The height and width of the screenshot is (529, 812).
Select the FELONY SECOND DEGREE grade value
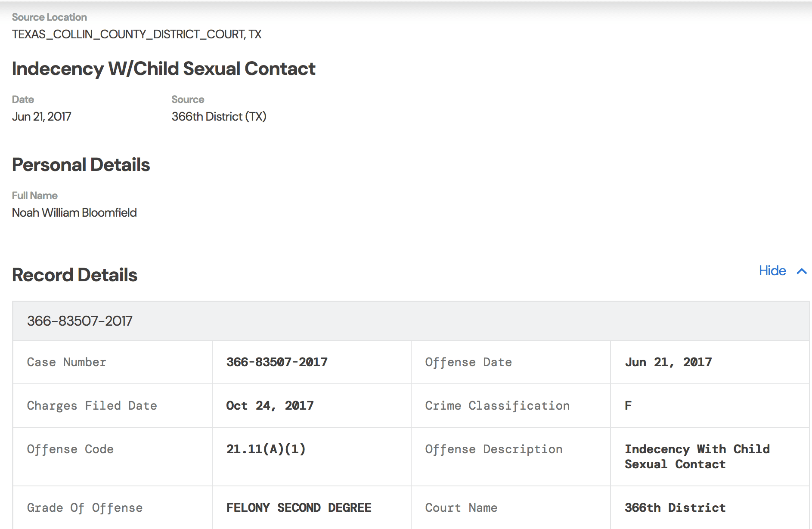299,508
